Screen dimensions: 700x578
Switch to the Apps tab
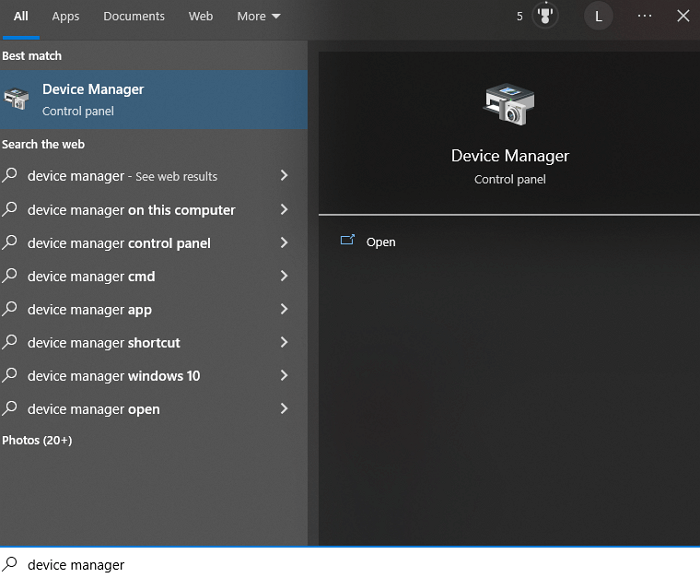coord(66,16)
